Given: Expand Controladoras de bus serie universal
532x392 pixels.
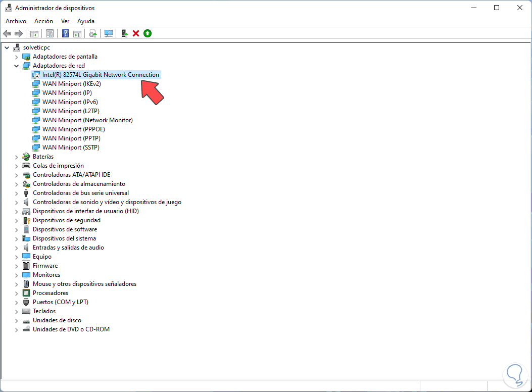Looking at the screenshot, I should coord(16,193).
